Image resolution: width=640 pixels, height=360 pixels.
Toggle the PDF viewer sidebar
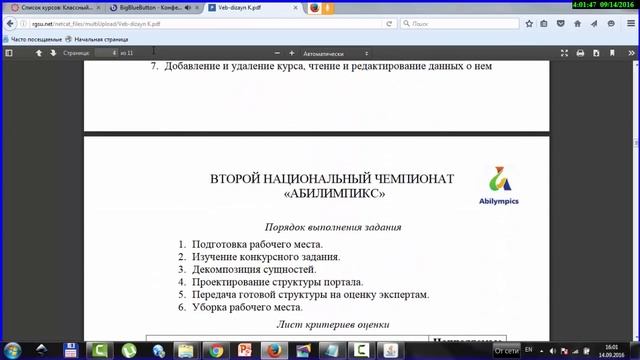pos(9,53)
